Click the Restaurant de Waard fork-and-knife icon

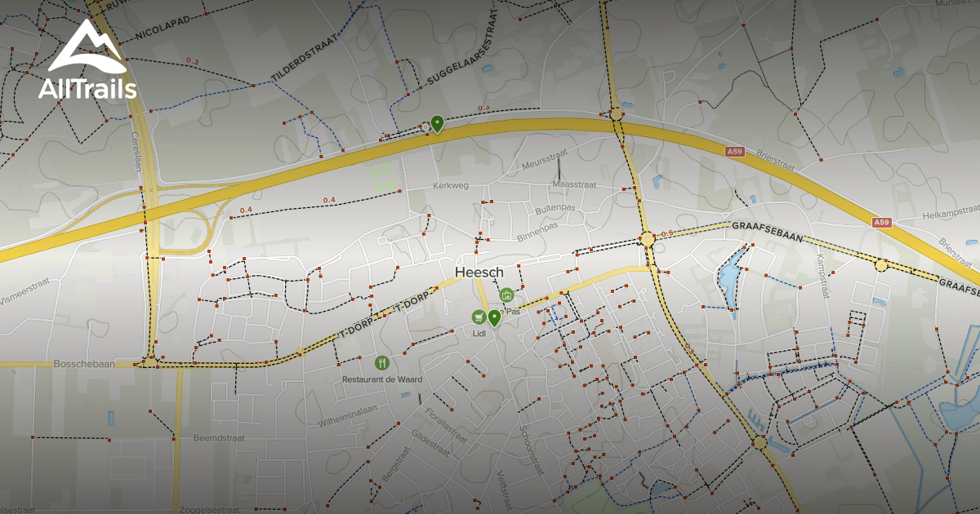[381, 362]
